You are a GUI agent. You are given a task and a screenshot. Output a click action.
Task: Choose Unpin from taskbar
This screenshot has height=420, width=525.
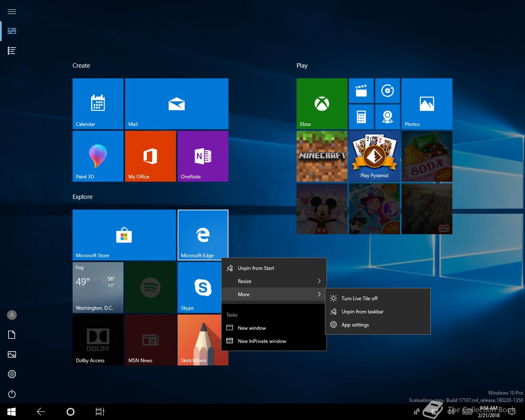tap(378, 312)
